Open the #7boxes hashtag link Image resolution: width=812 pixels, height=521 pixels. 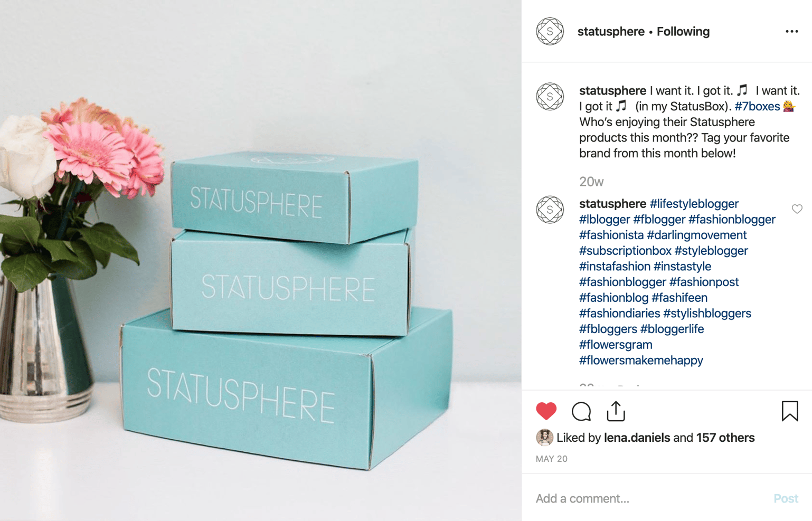pos(757,106)
